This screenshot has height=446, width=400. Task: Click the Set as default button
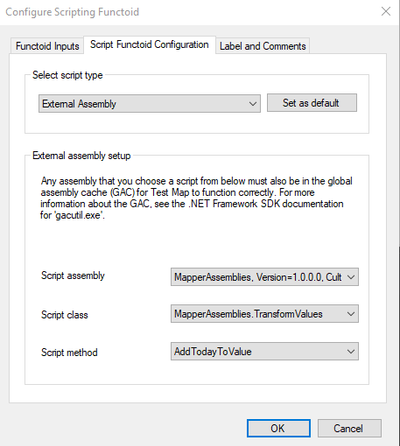point(312,103)
